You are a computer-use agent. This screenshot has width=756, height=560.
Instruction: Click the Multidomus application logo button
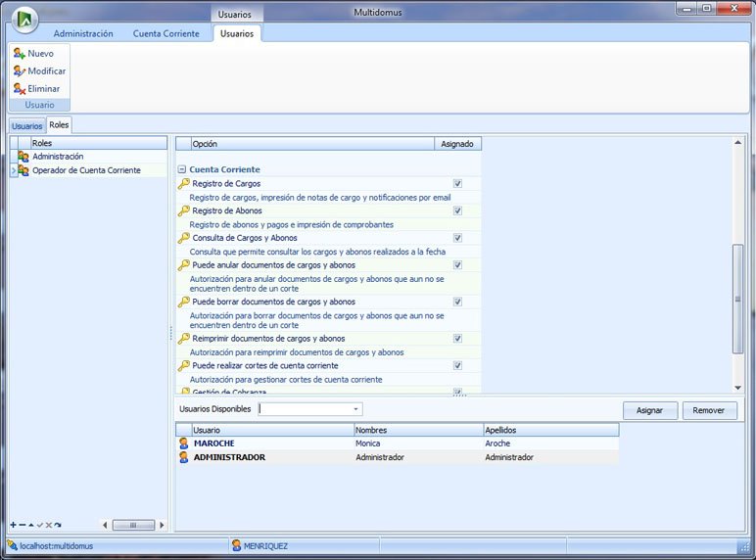26,18
